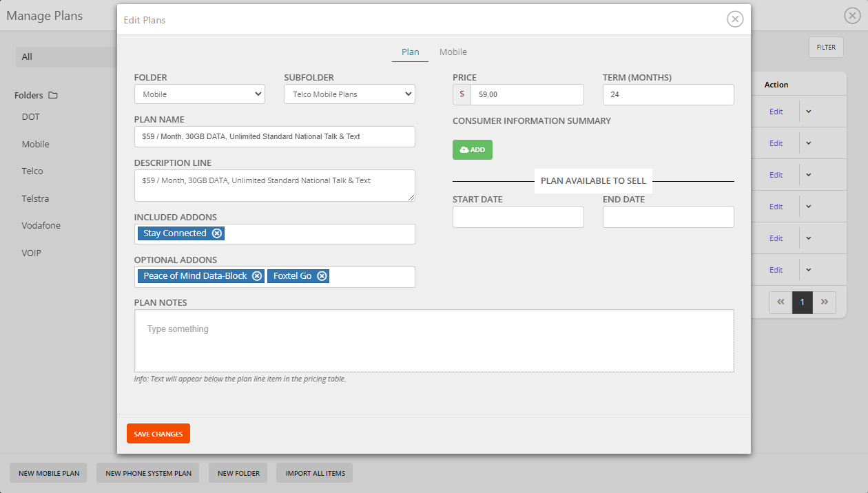Click inside the Plan Notes text area

click(434, 340)
